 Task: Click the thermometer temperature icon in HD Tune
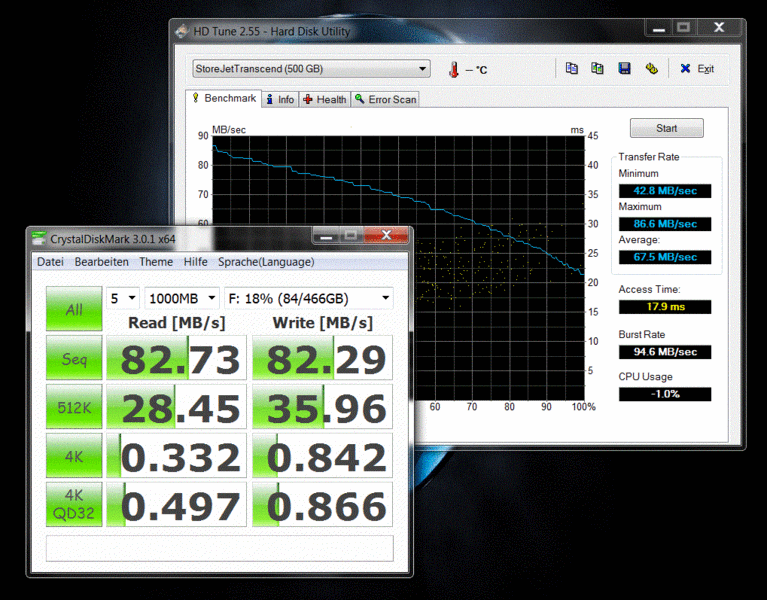pyautogui.click(x=454, y=69)
